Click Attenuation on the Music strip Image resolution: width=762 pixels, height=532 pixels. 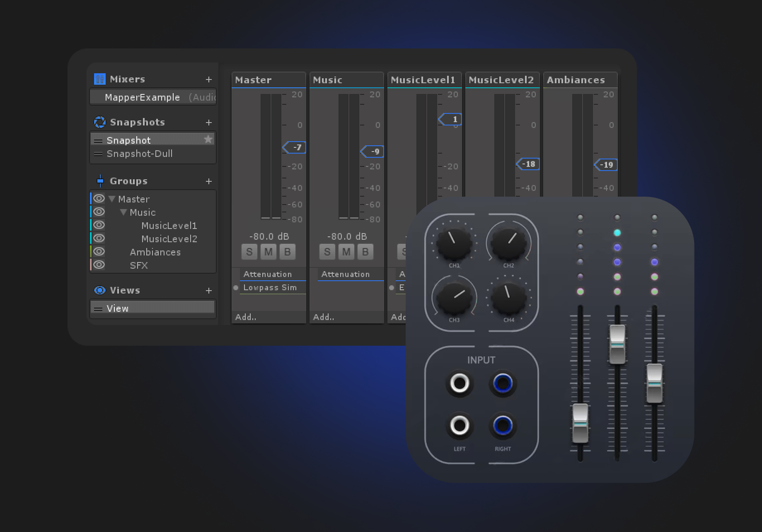(x=345, y=274)
